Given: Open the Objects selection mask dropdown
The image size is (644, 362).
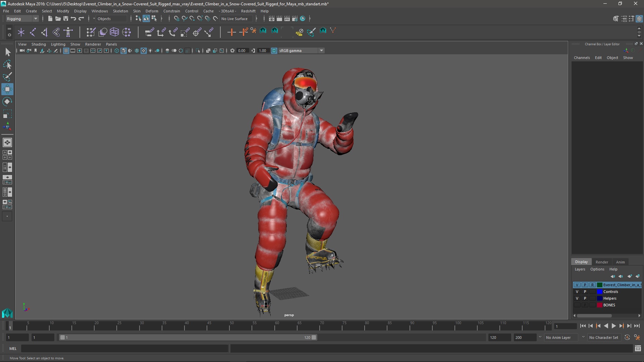Looking at the screenshot, I should tap(111, 19).
